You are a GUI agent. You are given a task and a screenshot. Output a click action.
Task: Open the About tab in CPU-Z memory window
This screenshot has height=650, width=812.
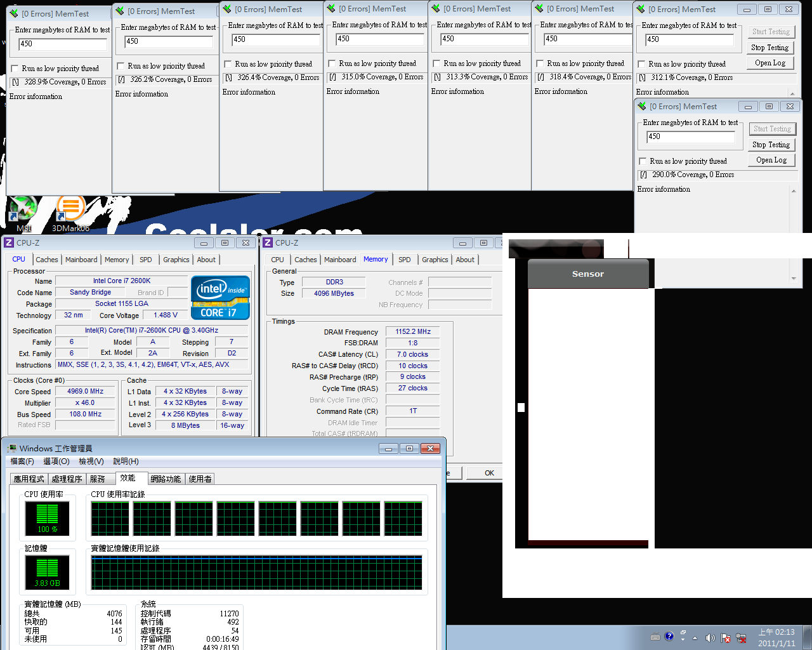point(465,260)
